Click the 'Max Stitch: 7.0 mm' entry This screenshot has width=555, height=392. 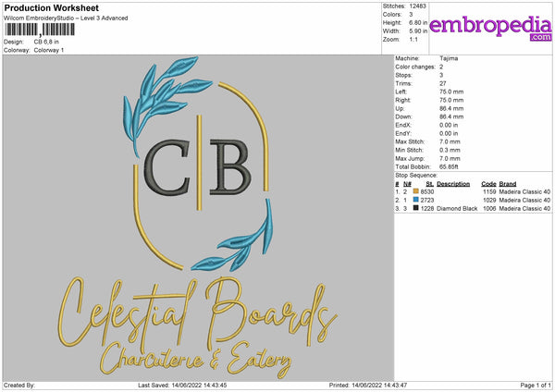click(428, 141)
